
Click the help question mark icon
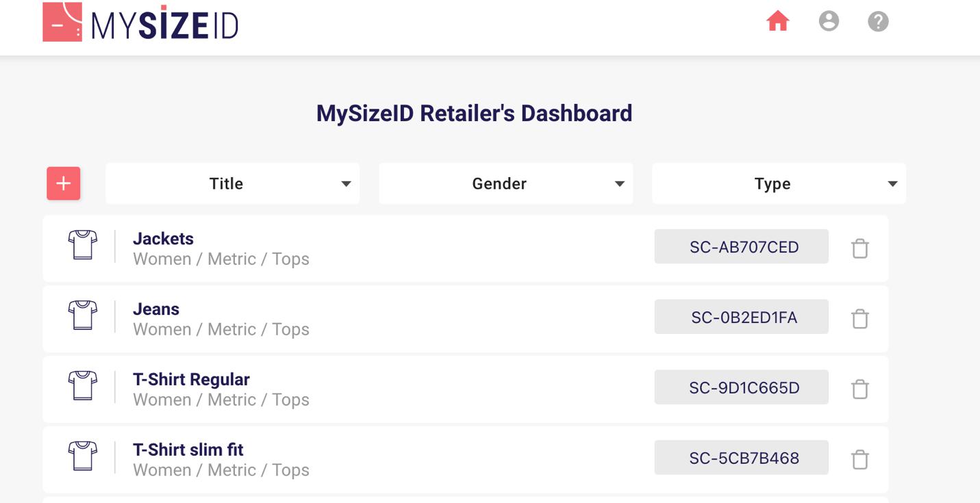[878, 22]
